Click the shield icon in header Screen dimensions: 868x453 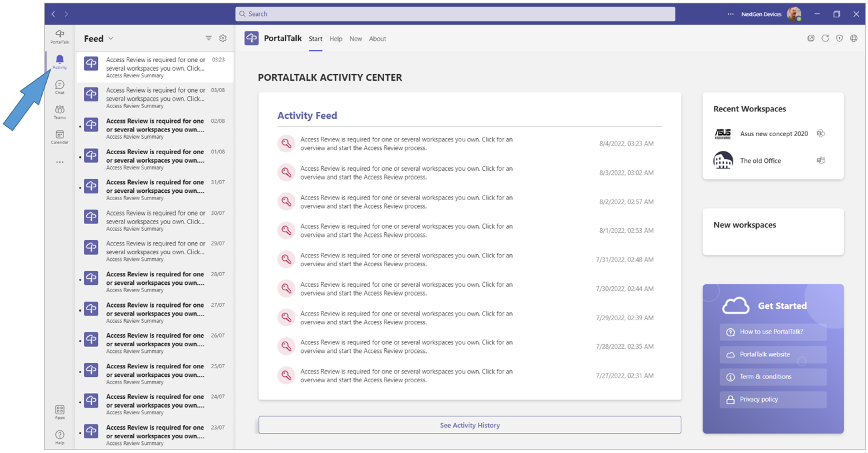point(839,39)
